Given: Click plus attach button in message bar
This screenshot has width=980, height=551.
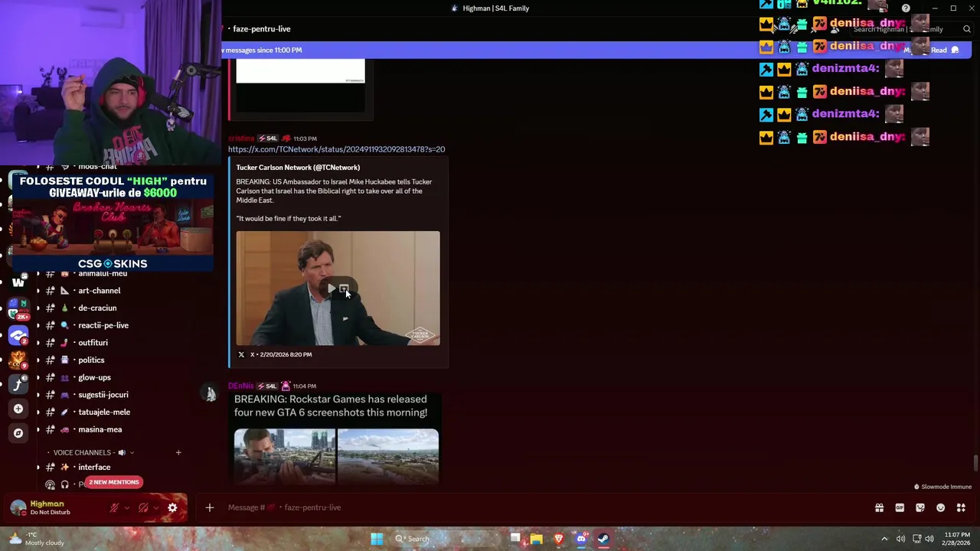Looking at the screenshot, I should [x=209, y=507].
